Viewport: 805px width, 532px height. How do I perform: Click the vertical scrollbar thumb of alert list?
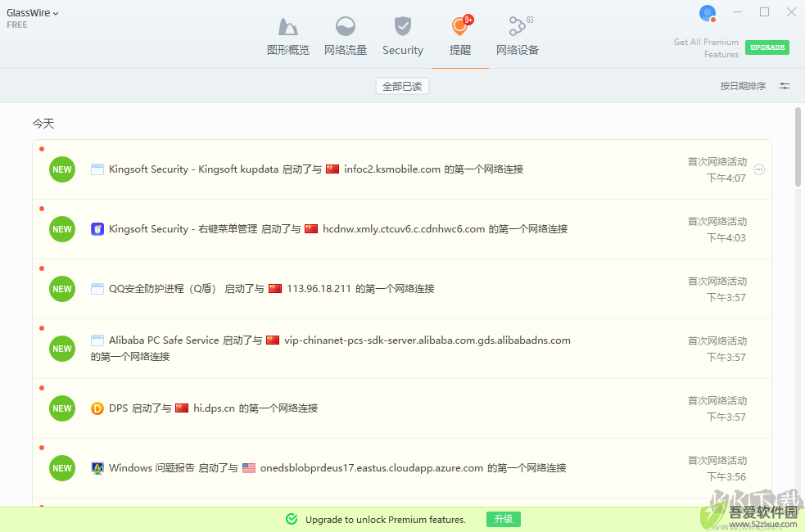[798, 147]
